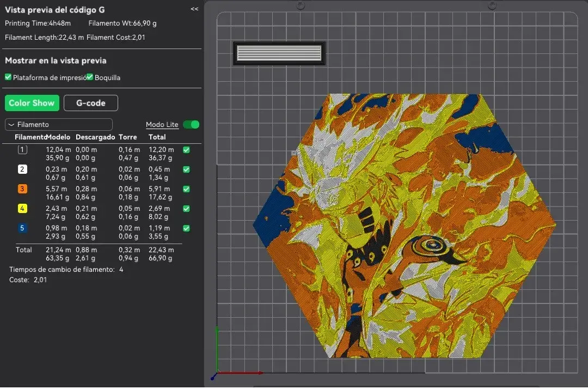Click the orange filament 3 swatch

(x=22, y=189)
